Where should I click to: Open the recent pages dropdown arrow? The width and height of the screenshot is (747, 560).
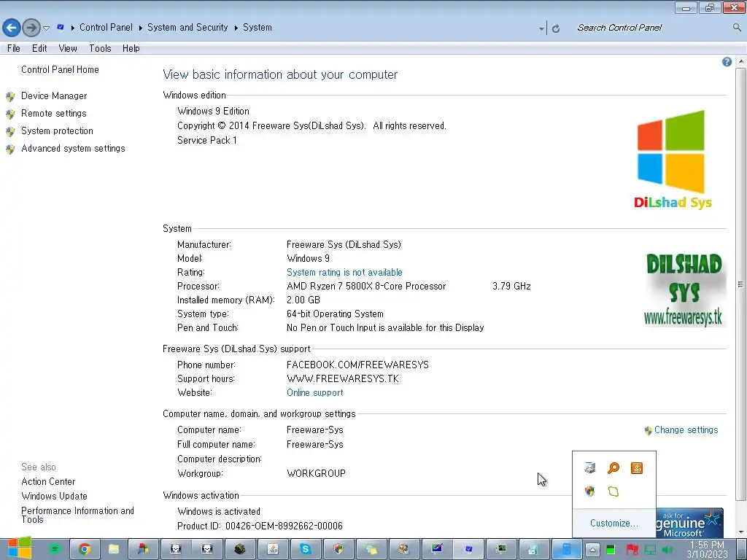click(46, 28)
